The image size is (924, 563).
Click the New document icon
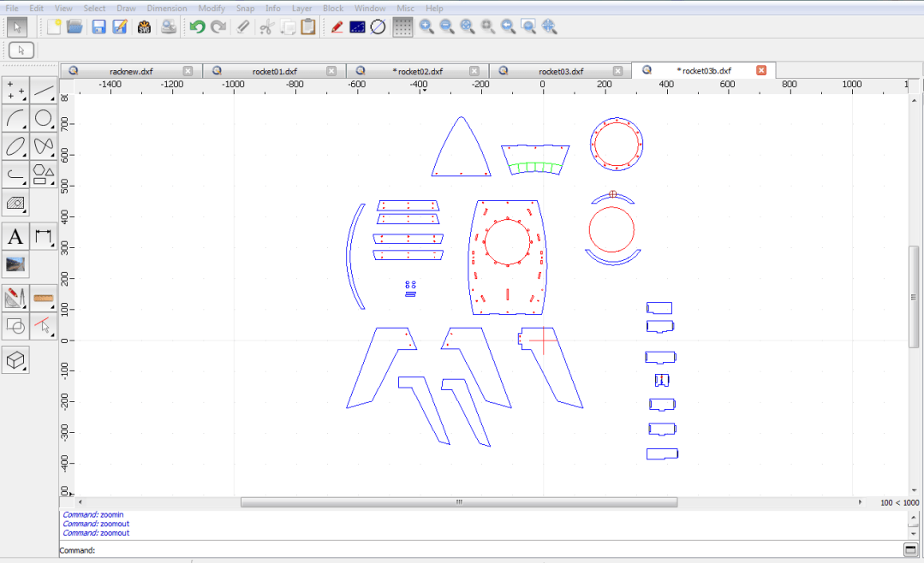[x=54, y=27]
